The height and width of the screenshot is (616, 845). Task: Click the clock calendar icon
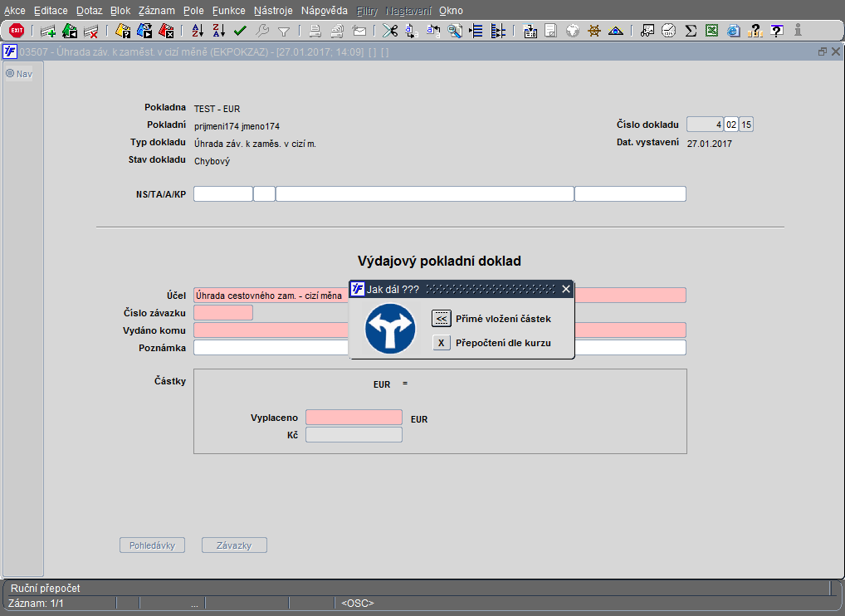point(669,31)
